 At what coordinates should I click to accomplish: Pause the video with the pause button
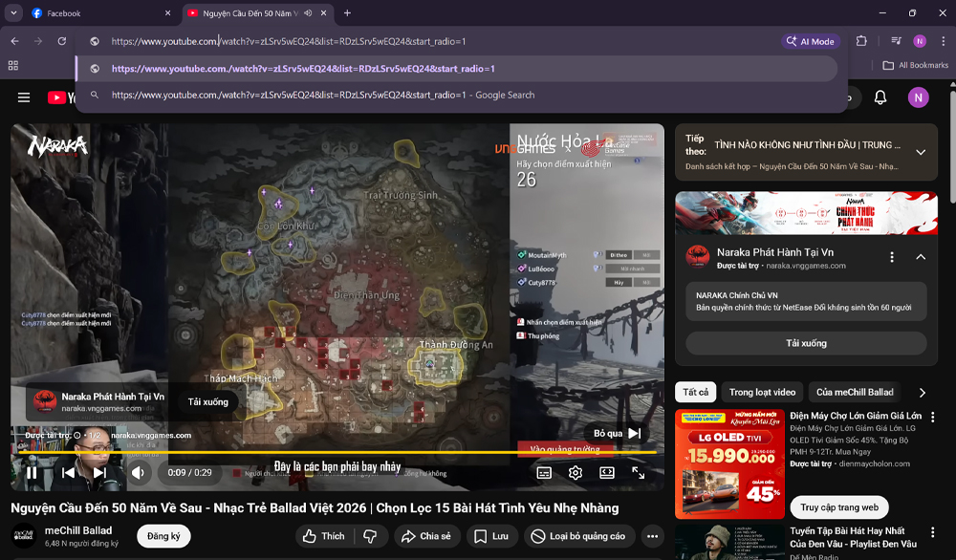pos(32,472)
